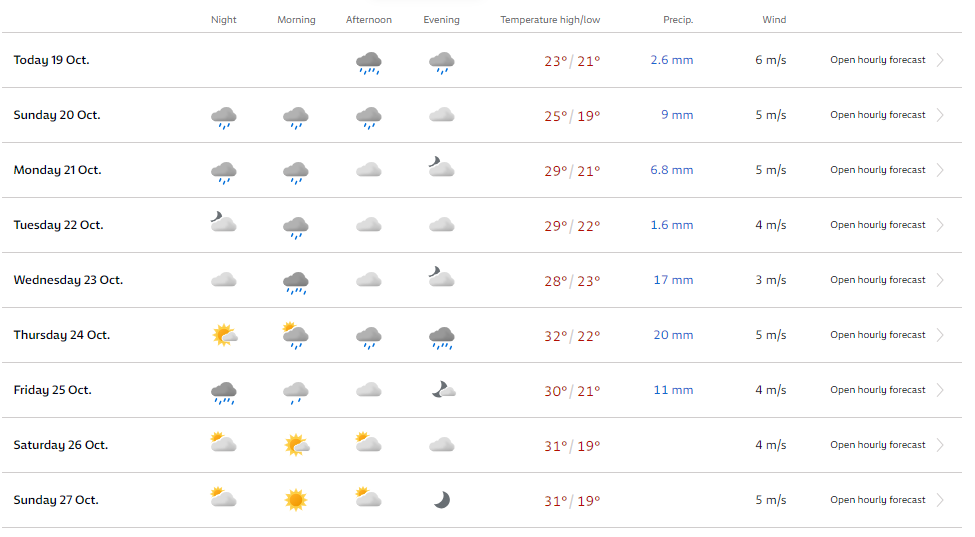
Task: Expand the Wednesday 23 Oct. row chevron
Action: point(940,280)
